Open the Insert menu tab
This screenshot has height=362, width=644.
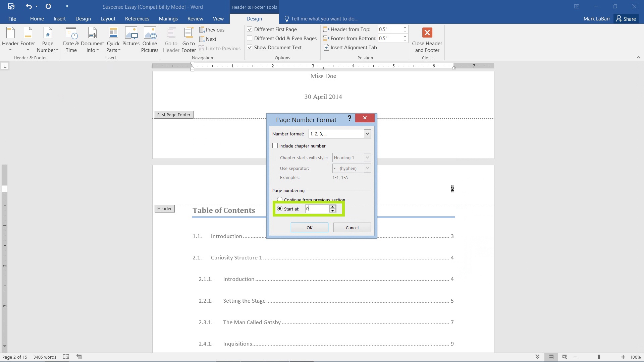point(60,18)
